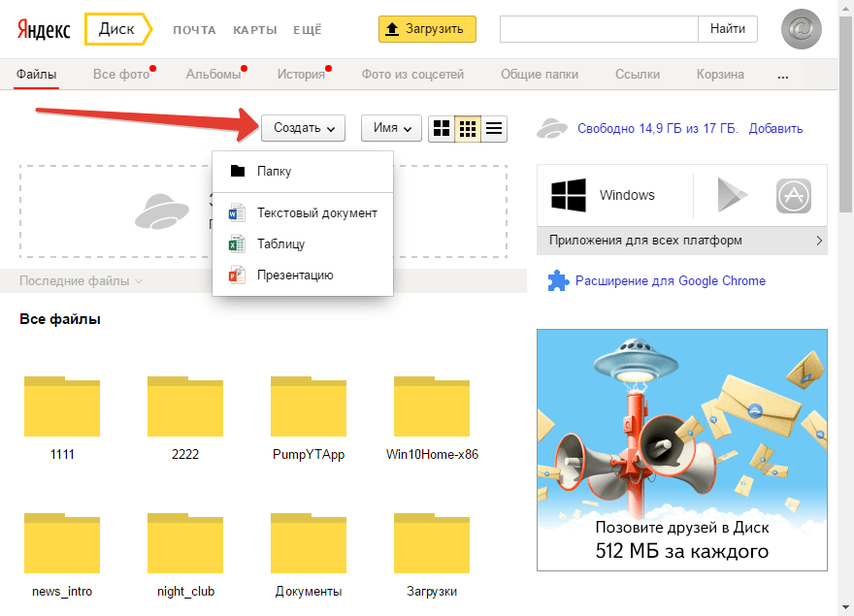
Task: Click the App Store icon
Action: [793, 196]
